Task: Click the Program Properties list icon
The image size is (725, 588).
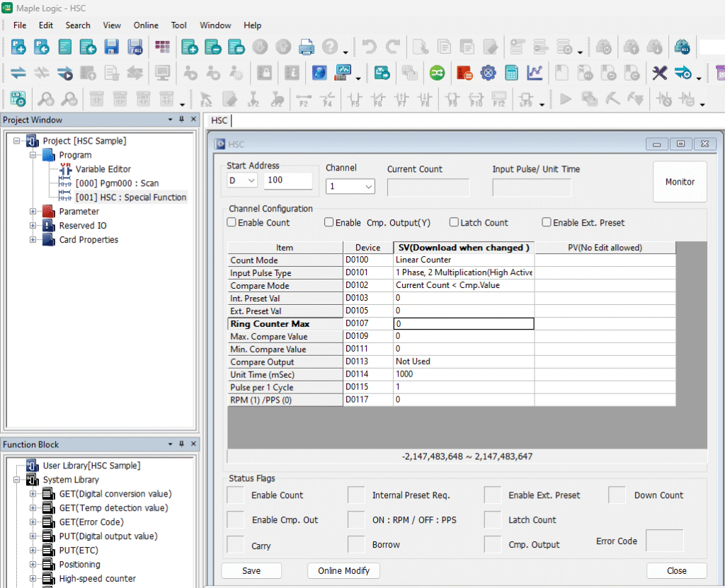Action: (236, 47)
